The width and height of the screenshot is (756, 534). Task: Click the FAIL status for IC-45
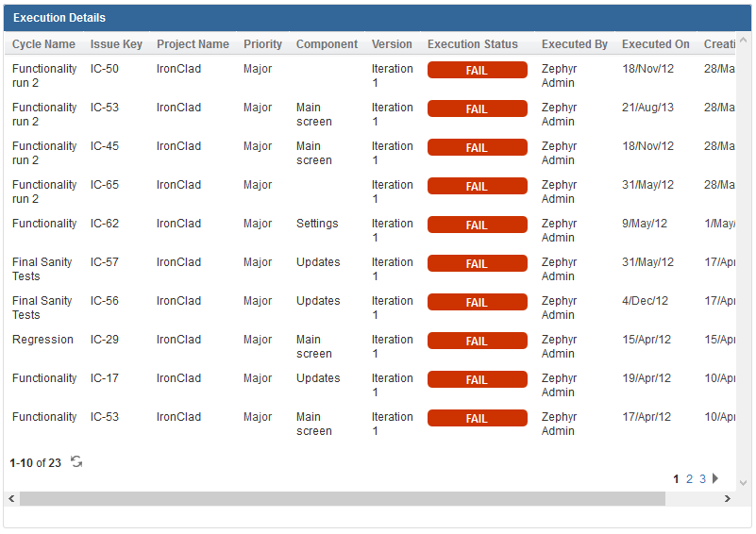click(477, 147)
